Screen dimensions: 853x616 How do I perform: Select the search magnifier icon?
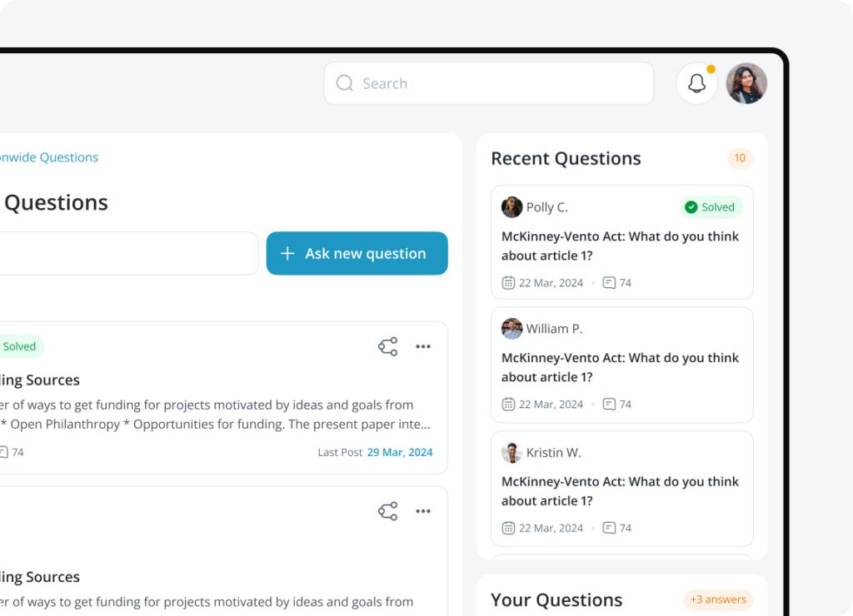click(x=344, y=83)
